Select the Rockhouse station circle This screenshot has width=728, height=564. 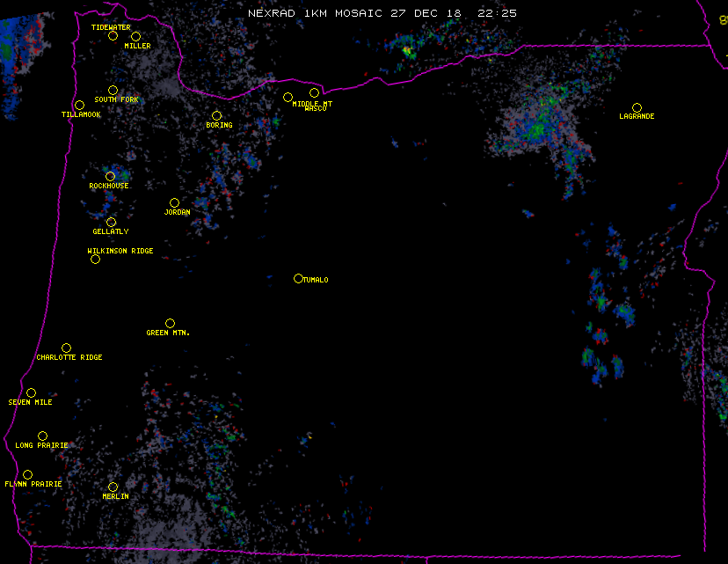pos(110,176)
